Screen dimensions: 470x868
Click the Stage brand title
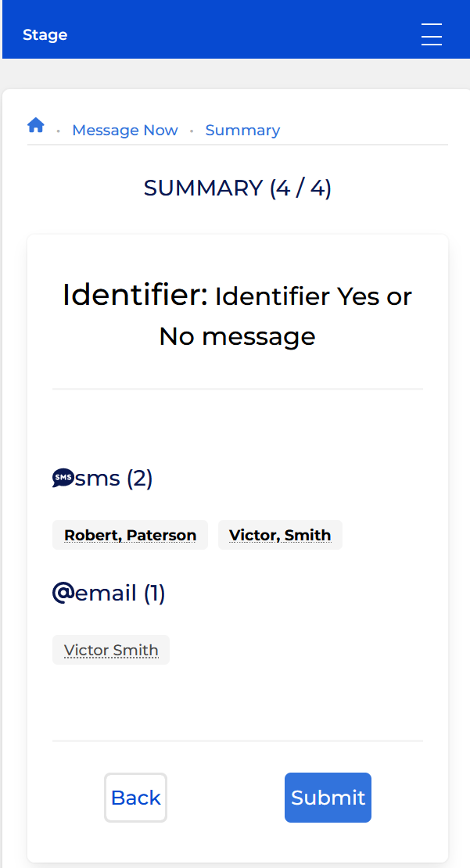tap(45, 35)
